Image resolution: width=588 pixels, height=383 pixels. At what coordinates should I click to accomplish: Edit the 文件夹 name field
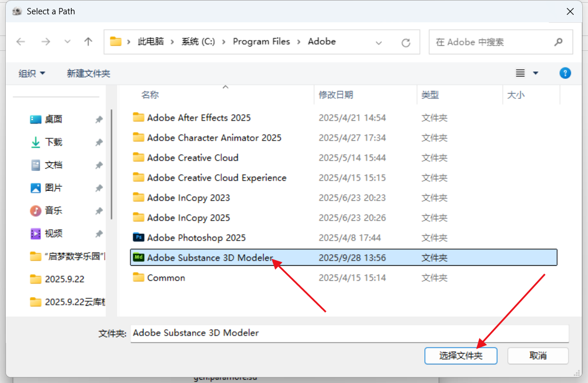(349, 333)
